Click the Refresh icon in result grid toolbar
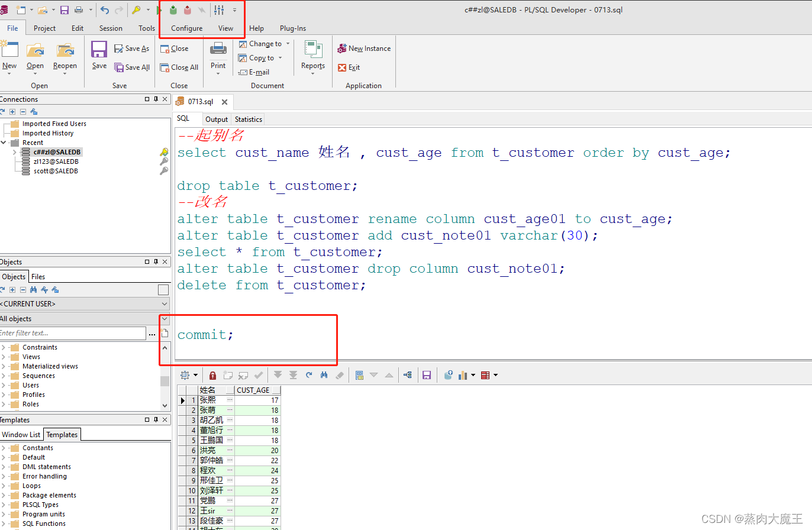The image size is (812, 530). pos(309,375)
